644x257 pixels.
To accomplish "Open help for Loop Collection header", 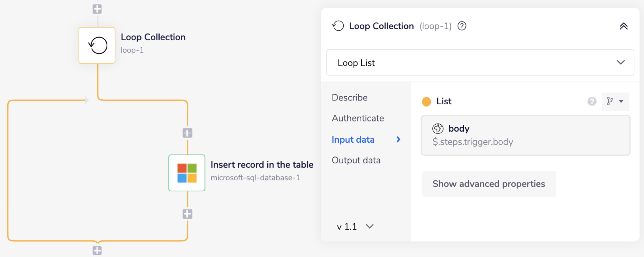I will tap(462, 26).
